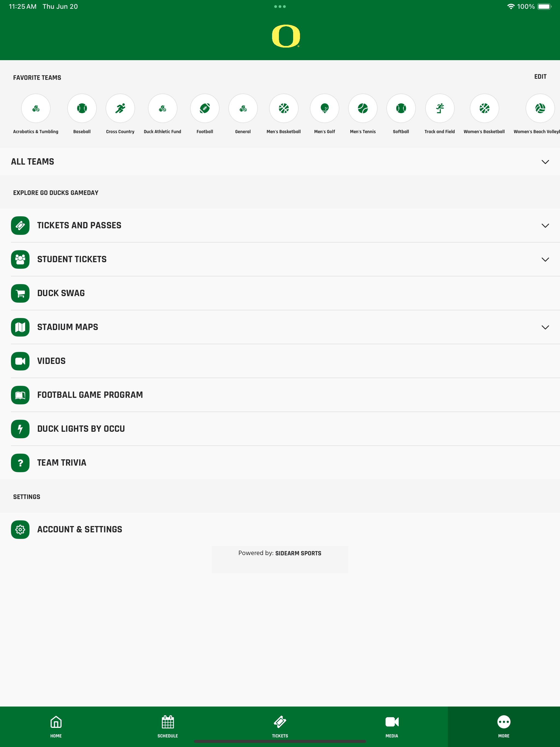Select Men's Basketball team icon
Screen dimensions: 560x747
tap(284, 108)
